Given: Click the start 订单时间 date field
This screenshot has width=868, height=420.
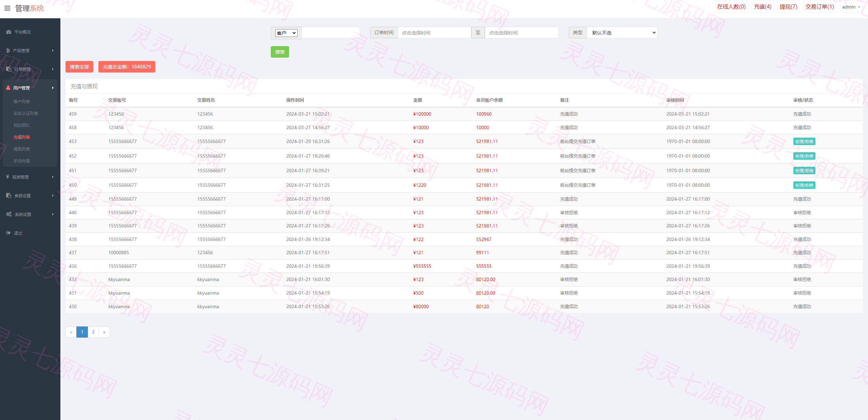Looking at the screenshot, I should (x=434, y=33).
